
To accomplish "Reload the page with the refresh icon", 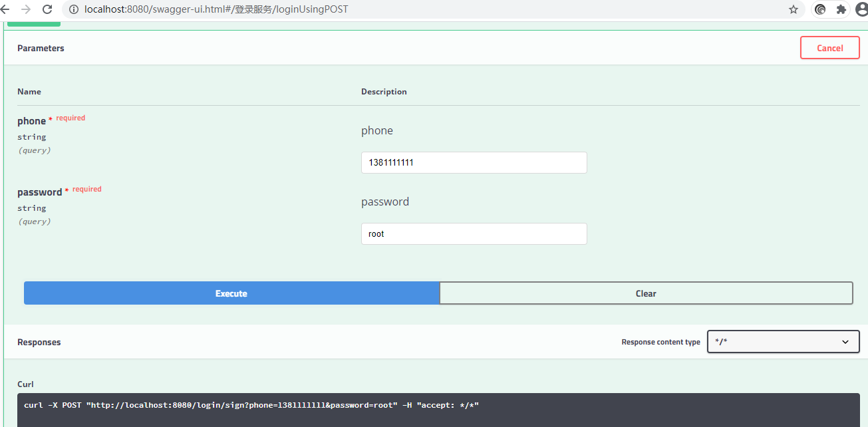I will (x=47, y=9).
